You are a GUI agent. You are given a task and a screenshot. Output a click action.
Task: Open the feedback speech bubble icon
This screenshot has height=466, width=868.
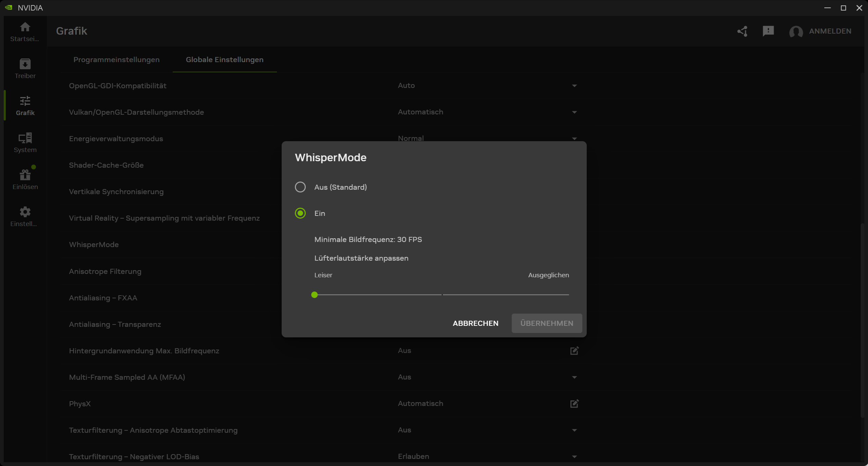point(768,31)
